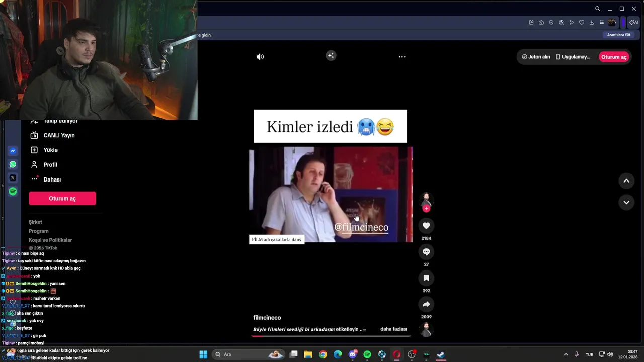Open the sound disc avatar below the share count

(x=426, y=330)
